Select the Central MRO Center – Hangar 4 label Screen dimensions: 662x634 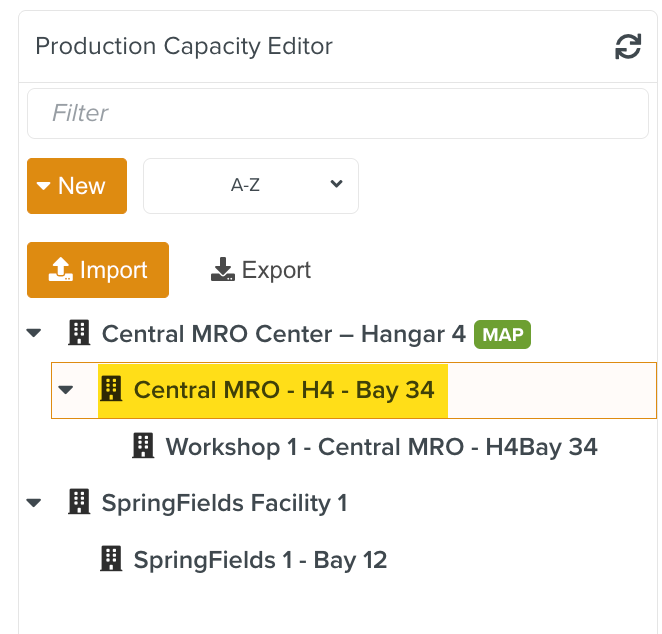(x=284, y=333)
